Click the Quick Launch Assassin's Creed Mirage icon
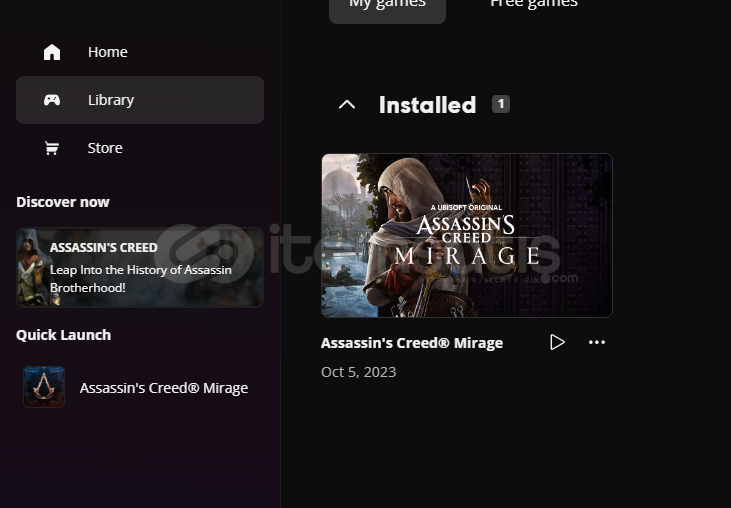731x508 pixels. (44, 387)
